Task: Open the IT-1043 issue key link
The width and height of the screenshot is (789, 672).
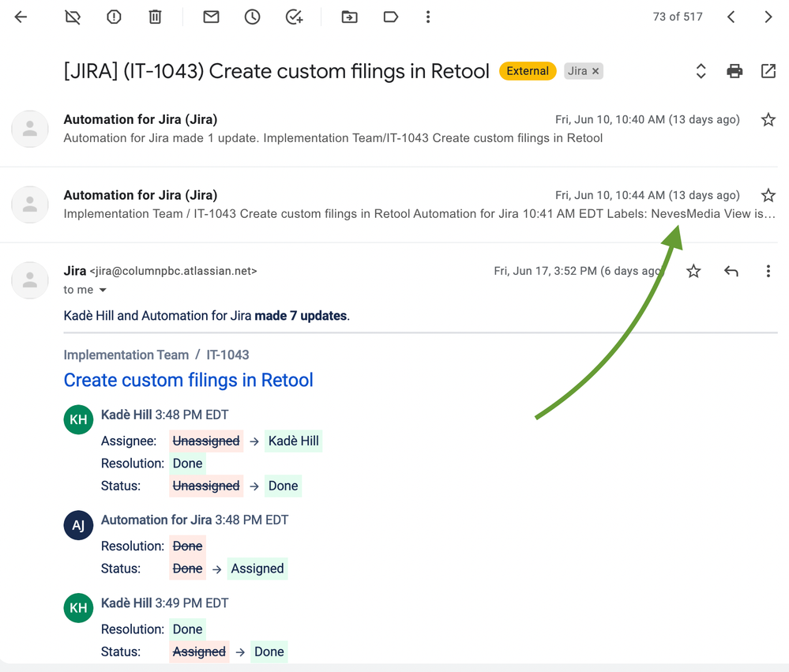Action: [x=227, y=355]
